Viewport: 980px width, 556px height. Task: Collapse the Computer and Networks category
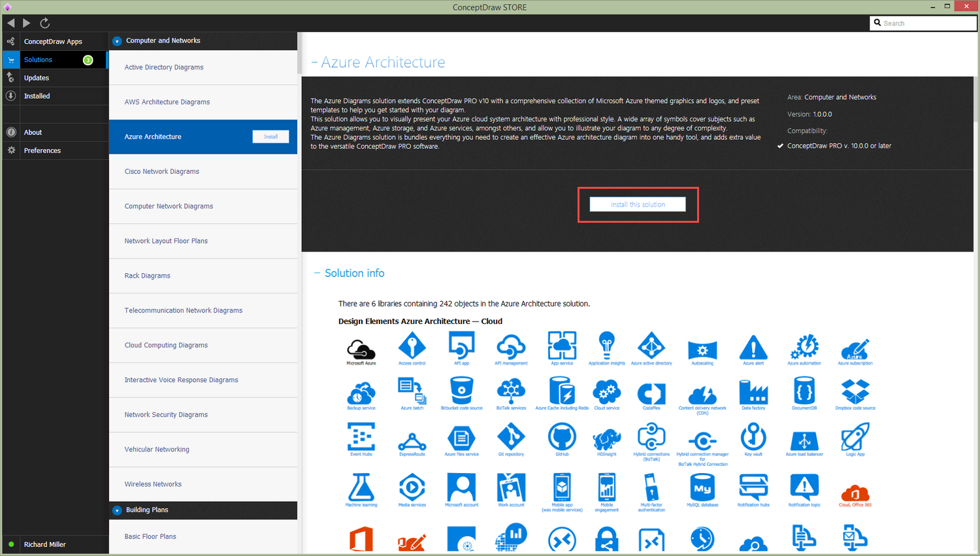click(116, 41)
